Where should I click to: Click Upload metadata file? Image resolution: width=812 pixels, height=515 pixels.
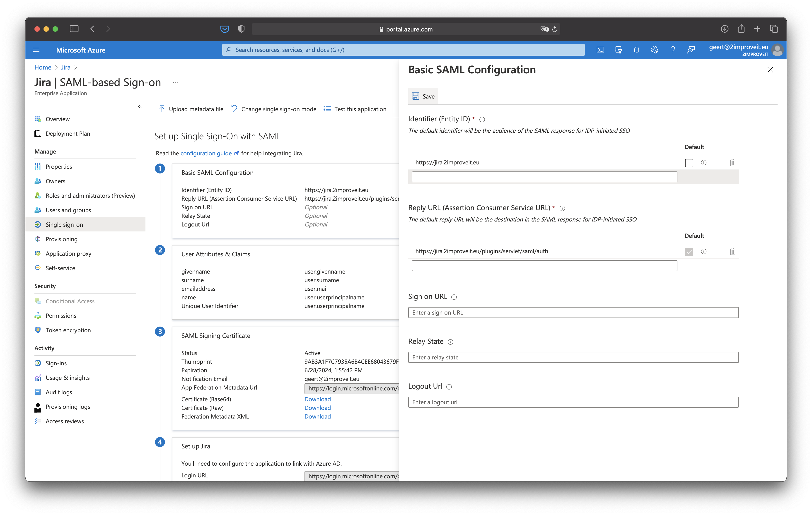(x=191, y=109)
